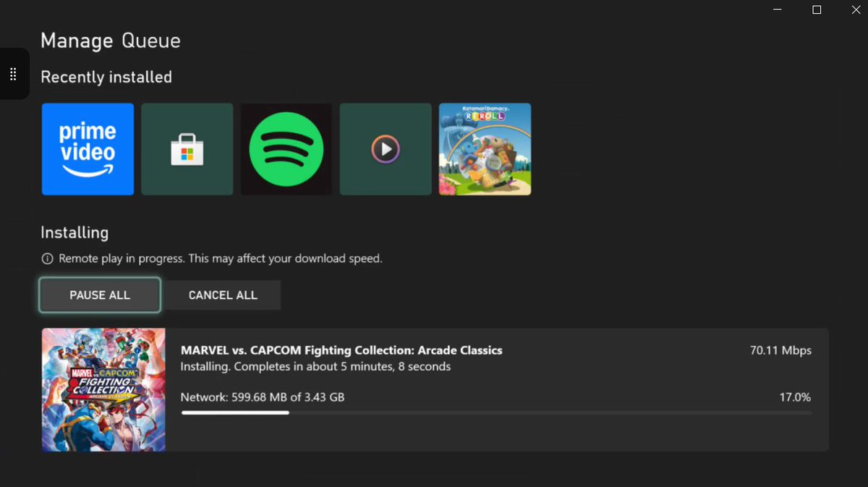Maximize the remote play window
The height and width of the screenshot is (487, 868).
pyautogui.click(x=817, y=9)
